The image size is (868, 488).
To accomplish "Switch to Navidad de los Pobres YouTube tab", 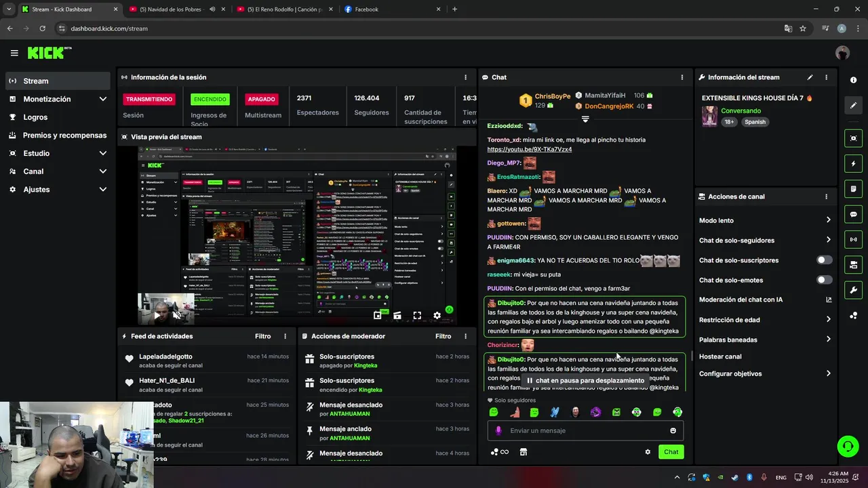I will coord(178,9).
